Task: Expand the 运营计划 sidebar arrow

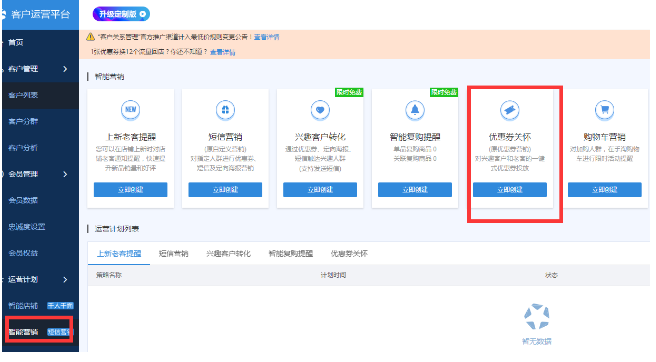Action: click(x=65, y=279)
